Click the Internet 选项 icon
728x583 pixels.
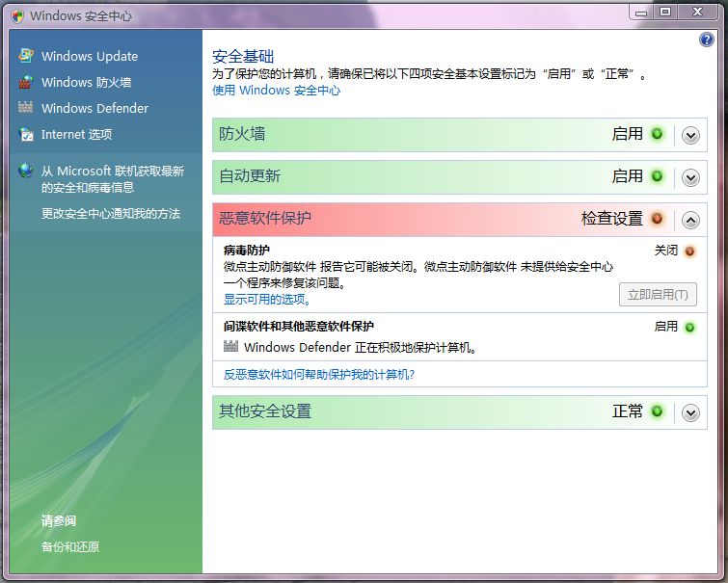tap(25, 134)
